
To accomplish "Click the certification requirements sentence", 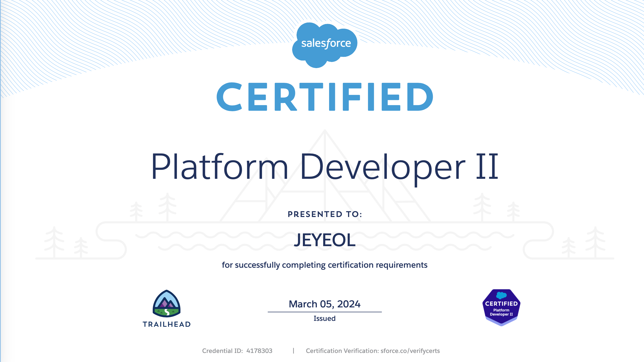I will point(324,265).
